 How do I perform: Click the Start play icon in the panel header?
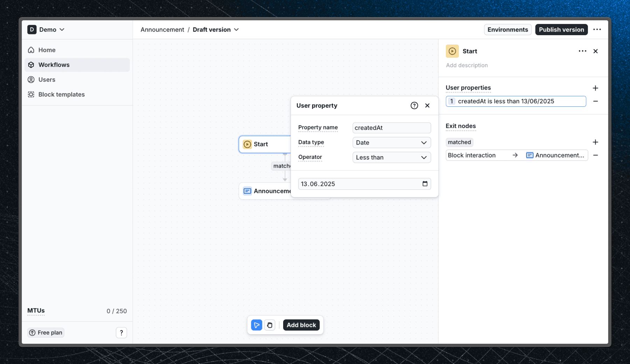pyautogui.click(x=452, y=51)
